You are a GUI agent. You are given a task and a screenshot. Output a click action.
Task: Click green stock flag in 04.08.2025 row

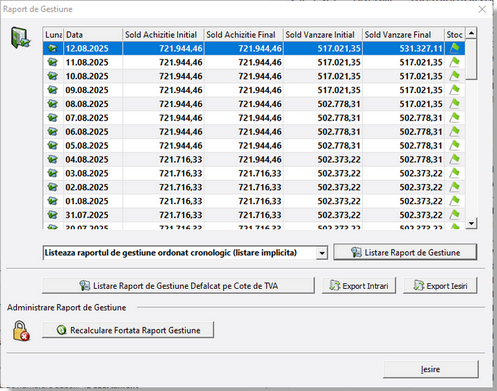point(455,159)
